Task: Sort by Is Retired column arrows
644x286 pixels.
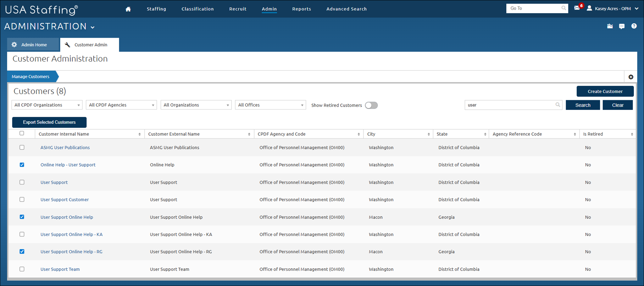Action: tap(632, 134)
